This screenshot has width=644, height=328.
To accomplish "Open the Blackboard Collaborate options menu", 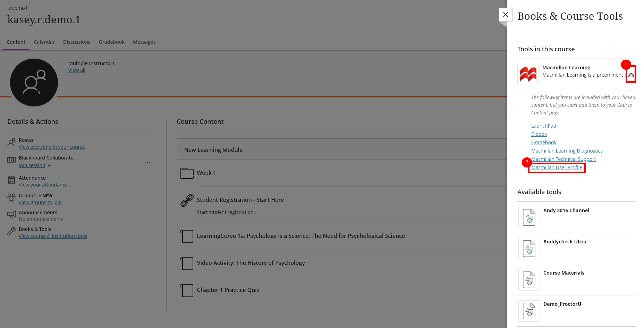I will [x=147, y=162].
